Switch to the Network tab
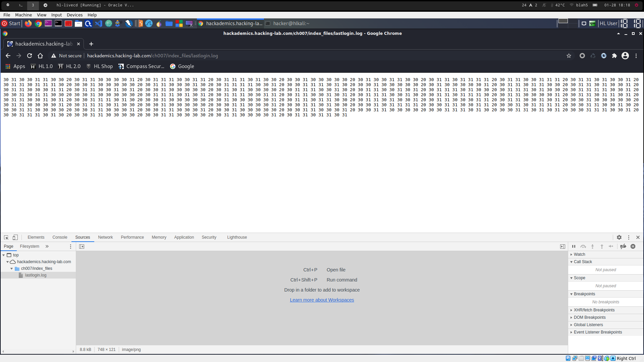 (105, 237)
